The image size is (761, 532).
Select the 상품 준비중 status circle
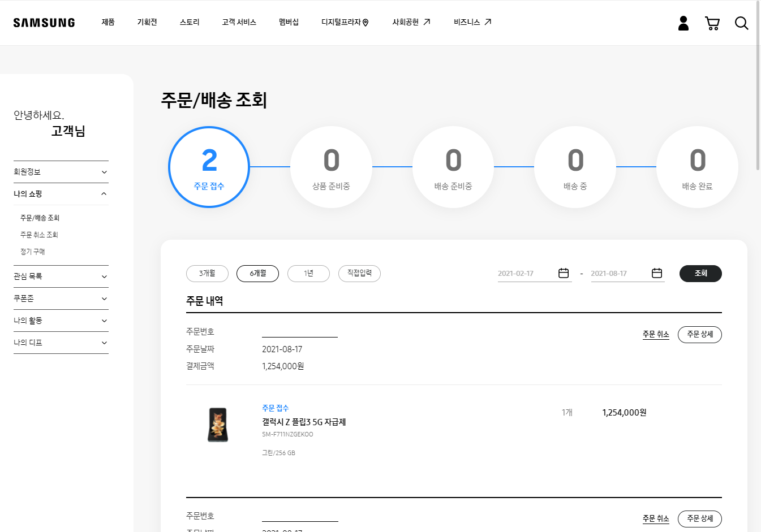click(331, 167)
